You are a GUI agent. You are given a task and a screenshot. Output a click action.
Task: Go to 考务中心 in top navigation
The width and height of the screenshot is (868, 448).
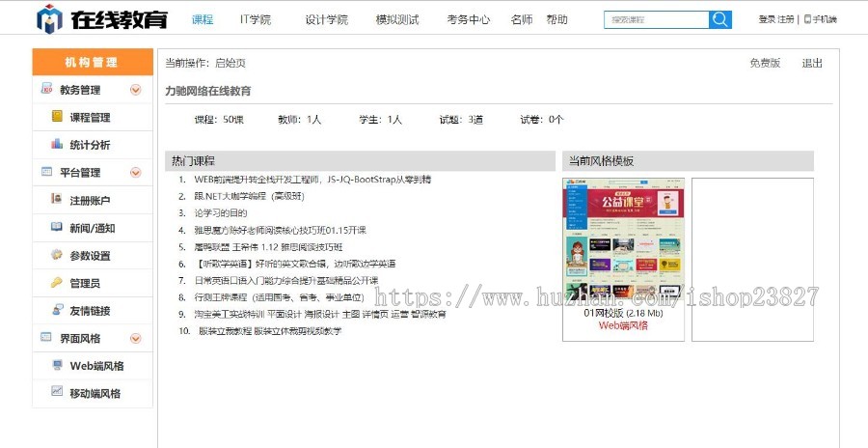[468, 19]
